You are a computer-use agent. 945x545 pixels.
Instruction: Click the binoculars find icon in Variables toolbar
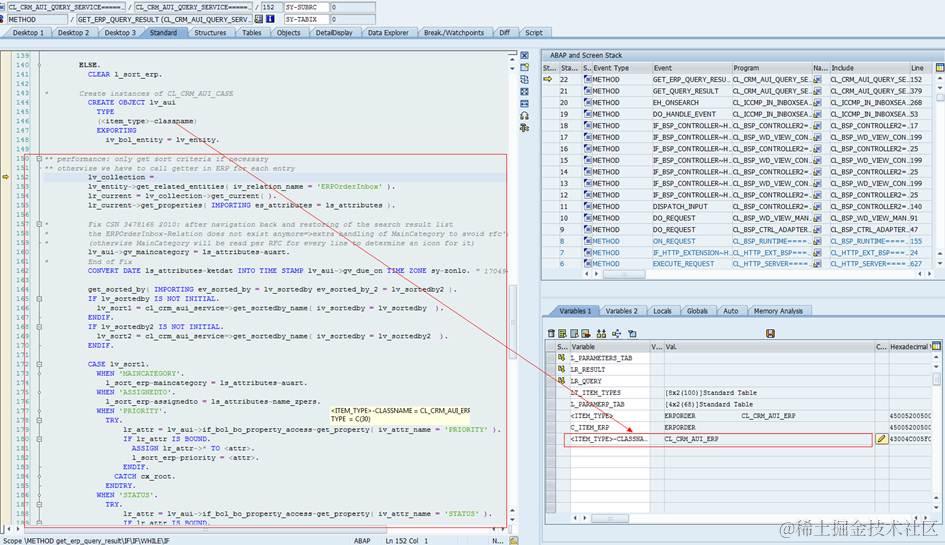click(x=601, y=333)
